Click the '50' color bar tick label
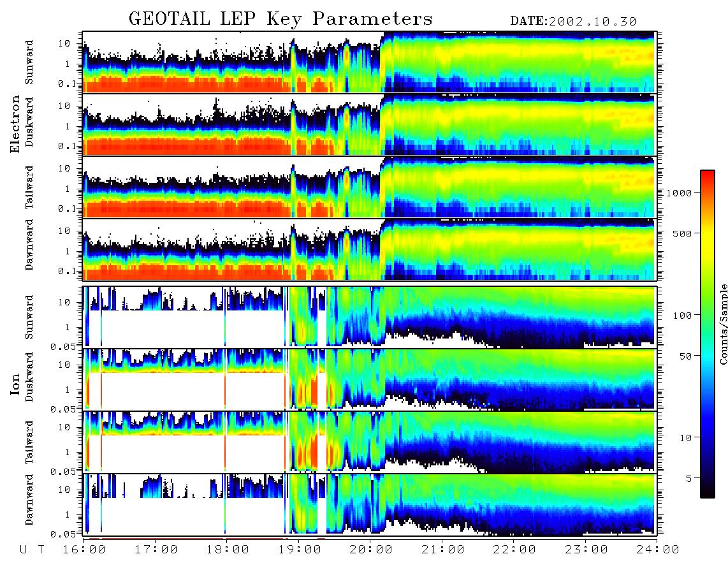The width and height of the screenshot is (728, 561). click(x=686, y=356)
